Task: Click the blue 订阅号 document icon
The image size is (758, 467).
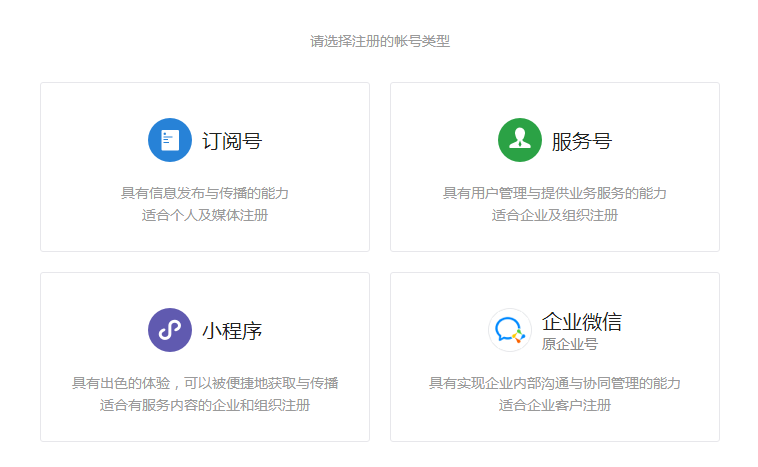Action: coord(170,140)
